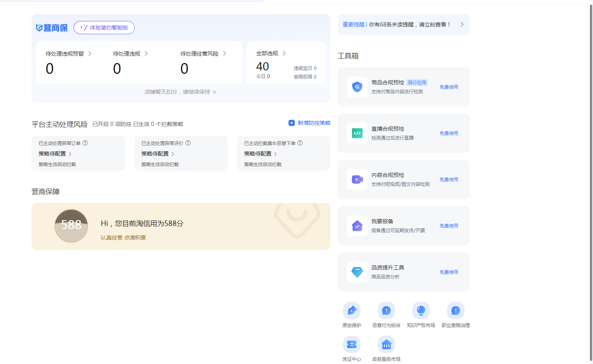Viewport: 593px width, 364px height.
Task: Expand the 店铺暂无扣分 dropdown triangle
Action: point(215,93)
